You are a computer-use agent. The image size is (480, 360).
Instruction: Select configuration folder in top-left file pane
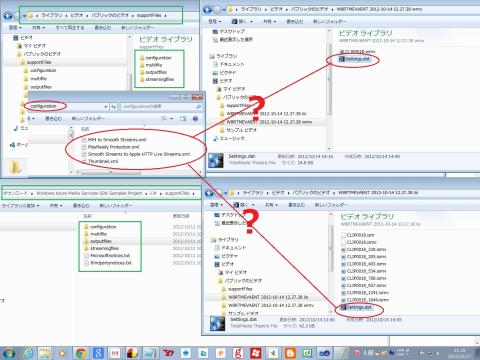[x=156, y=58]
